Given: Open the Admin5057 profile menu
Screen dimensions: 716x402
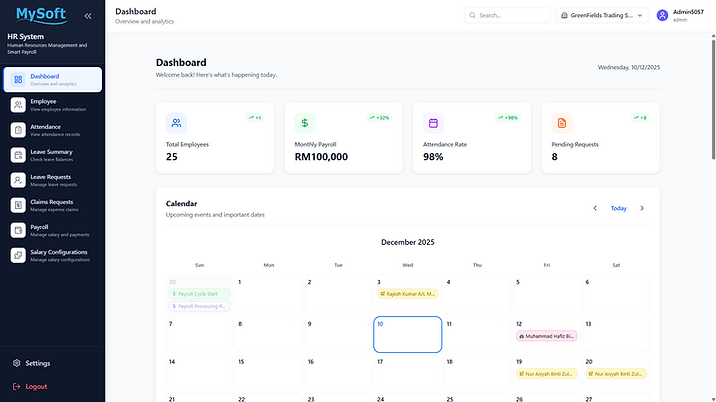Looking at the screenshot, I should click(x=680, y=15).
